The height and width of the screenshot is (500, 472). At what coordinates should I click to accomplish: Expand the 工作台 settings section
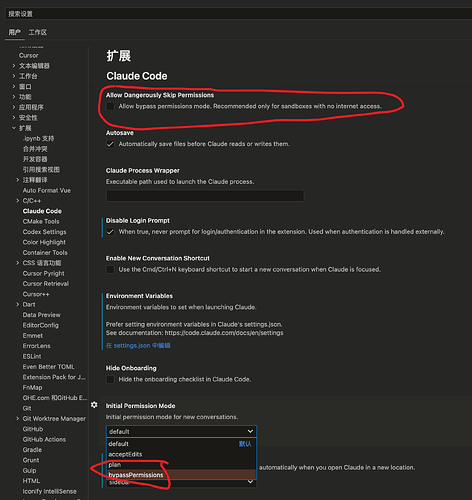tap(14, 76)
